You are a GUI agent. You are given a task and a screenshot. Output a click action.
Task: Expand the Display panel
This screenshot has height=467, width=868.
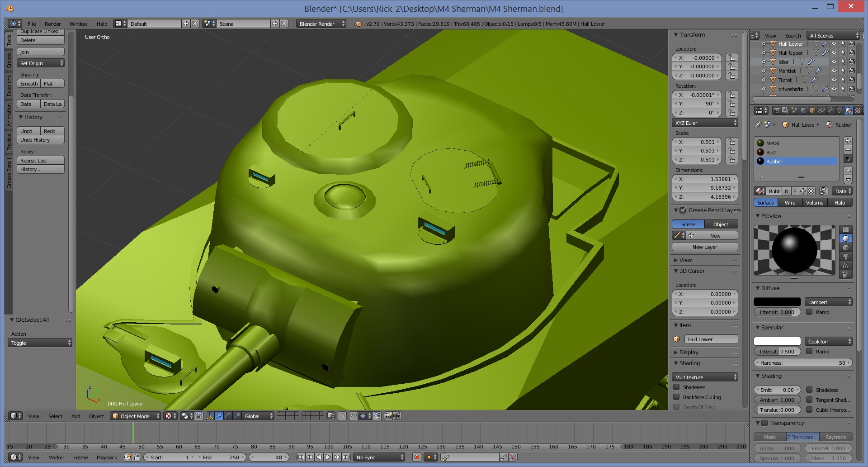[x=689, y=352]
